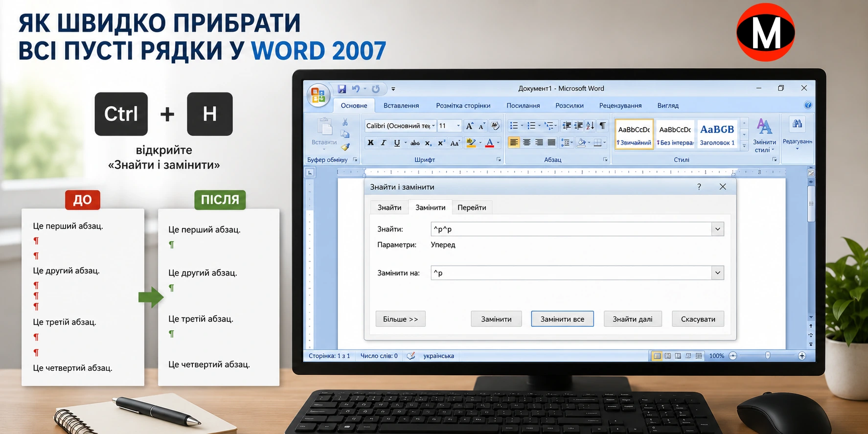Screen dimensions: 868x434
Task: Click the Copy icon in clipboard group
Action: click(345, 134)
